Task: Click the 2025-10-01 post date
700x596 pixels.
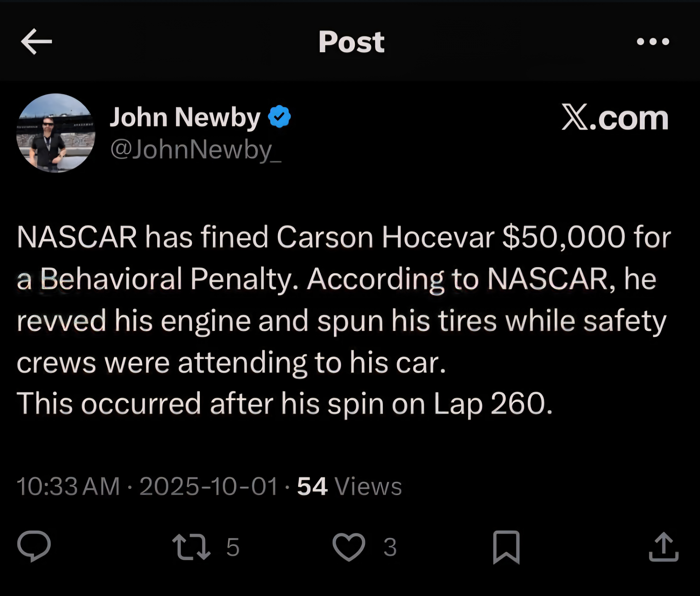Action: click(209, 487)
